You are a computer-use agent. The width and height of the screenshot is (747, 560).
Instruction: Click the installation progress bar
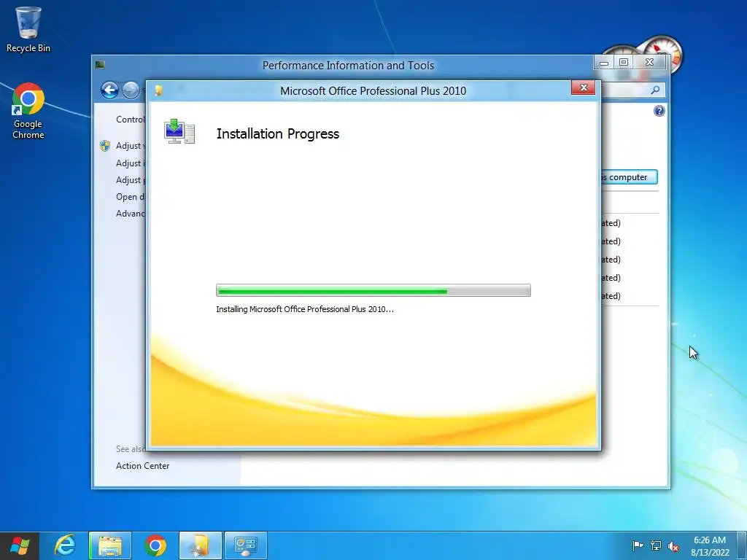pyautogui.click(x=373, y=290)
